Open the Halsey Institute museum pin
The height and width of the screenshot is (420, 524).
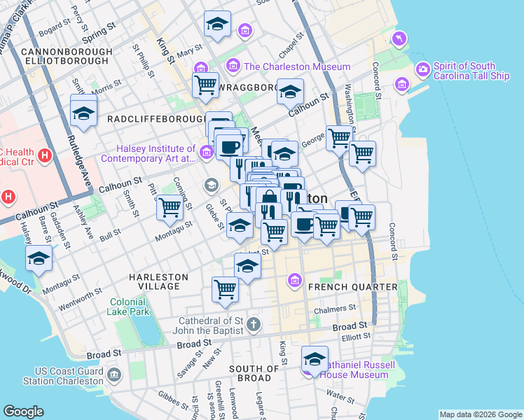pyautogui.click(x=206, y=153)
